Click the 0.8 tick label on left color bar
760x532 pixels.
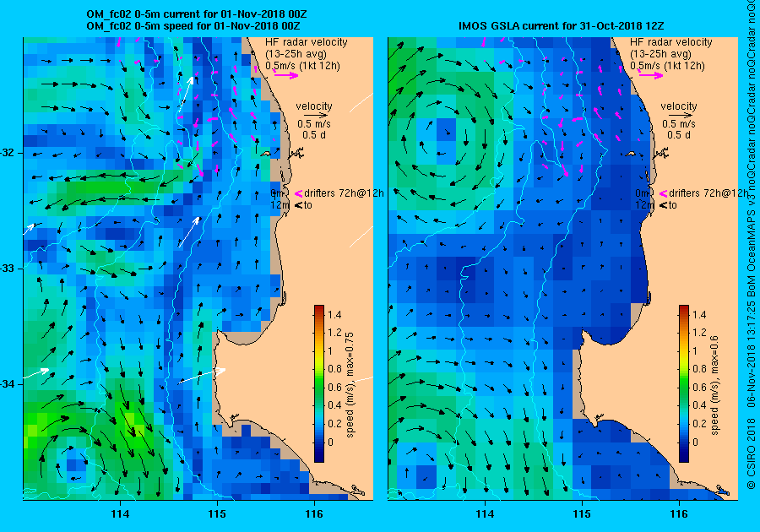[x=334, y=369]
